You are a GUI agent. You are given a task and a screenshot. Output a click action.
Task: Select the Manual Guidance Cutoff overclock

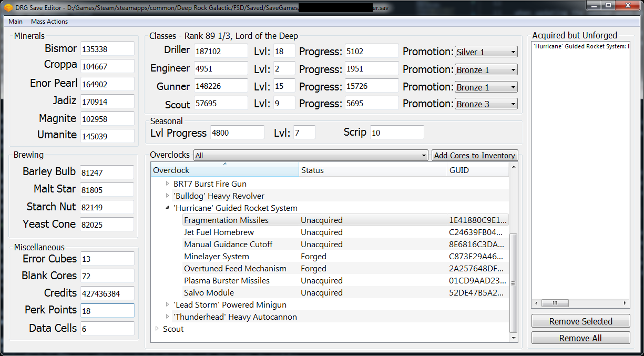pyautogui.click(x=228, y=245)
